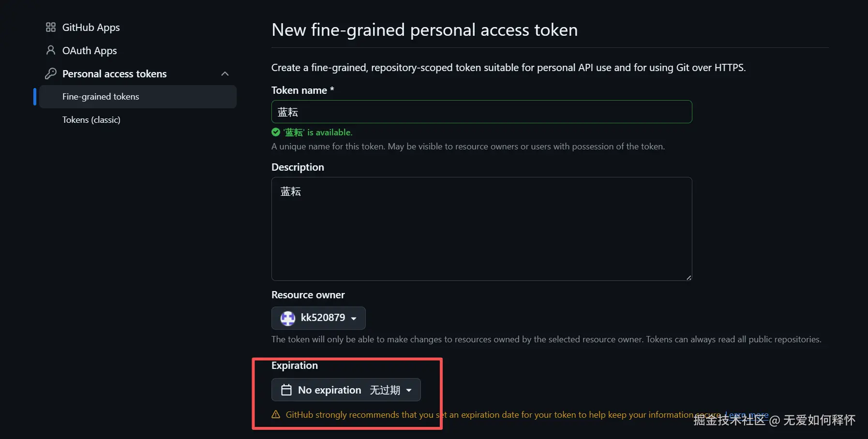Click the yellow expiration warning triangle icon
The width and height of the screenshot is (868, 439).
[276, 415]
